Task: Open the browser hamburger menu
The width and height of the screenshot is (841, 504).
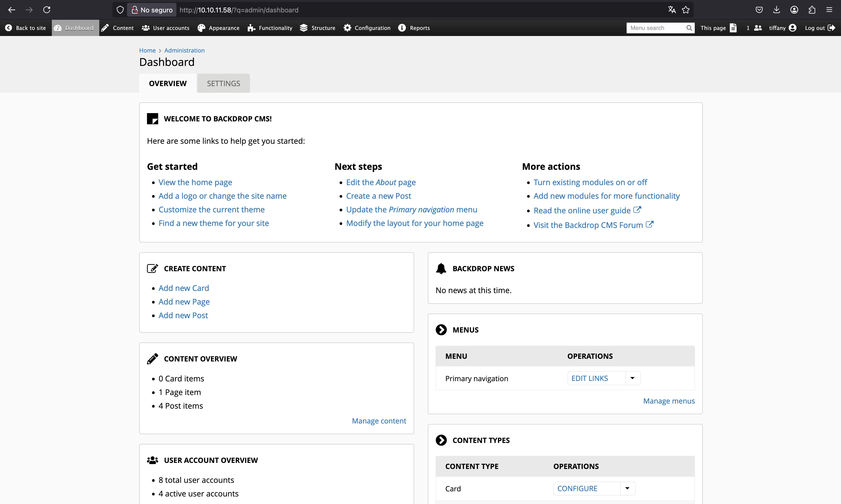Action: pyautogui.click(x=829, y=10)
